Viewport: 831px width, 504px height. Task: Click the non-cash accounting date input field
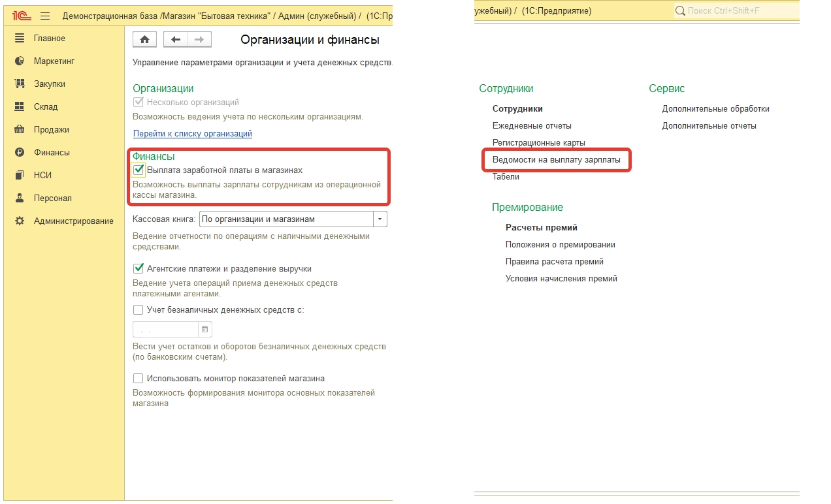coord(166,329)
